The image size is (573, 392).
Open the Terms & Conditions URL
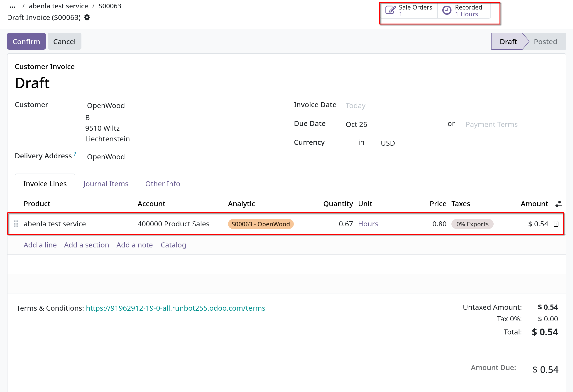tap(176, 308)
